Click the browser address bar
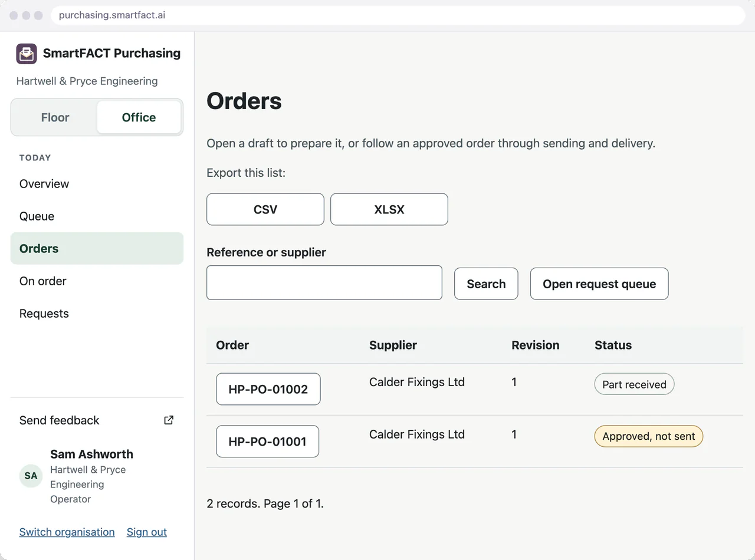Viewport: 755px width, 560px height. pyautogui.click(x=398, y=15)
